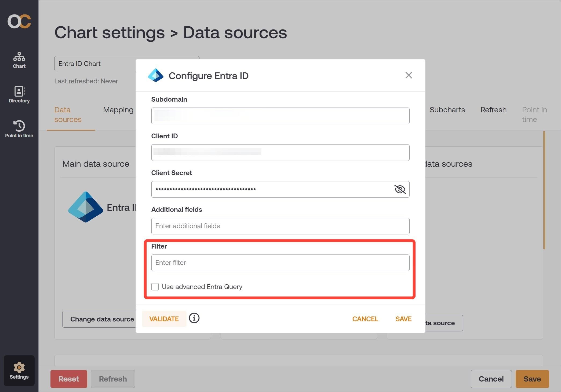The width and height of the screenshot is (561, 392).
Task: Click the large Entra ID data source logo
Action: (x=86, y=207)
